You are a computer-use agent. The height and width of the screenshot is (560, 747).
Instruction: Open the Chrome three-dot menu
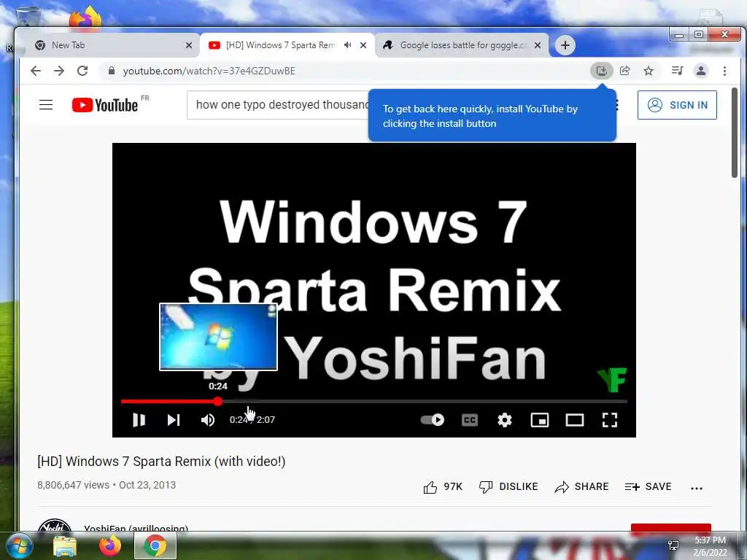724,71
